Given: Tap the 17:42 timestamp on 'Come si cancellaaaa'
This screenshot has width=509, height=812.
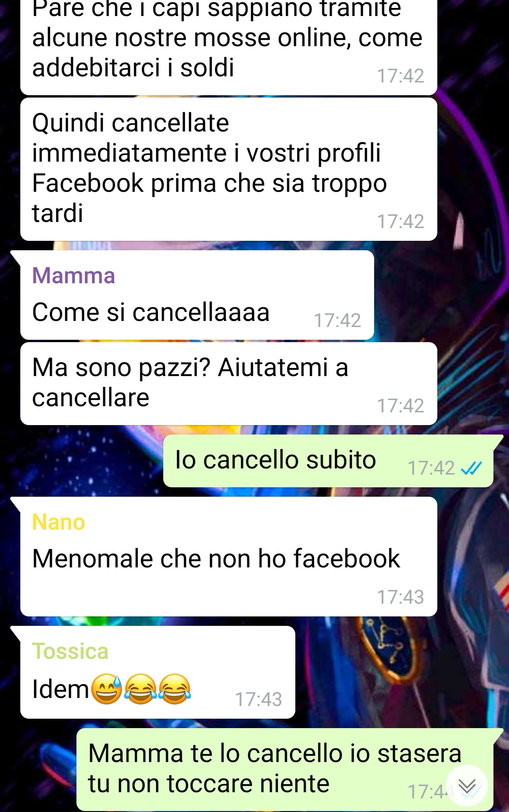Looking at the screenshot, I should [x=337, y=320].
